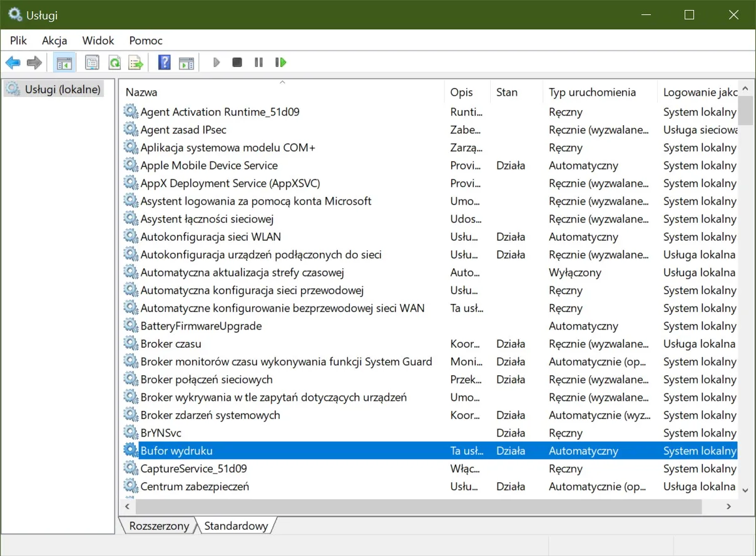Click the right arrow of the horizontal scrollbar
Screen dimensions: 756x556
tap(728, 507)
